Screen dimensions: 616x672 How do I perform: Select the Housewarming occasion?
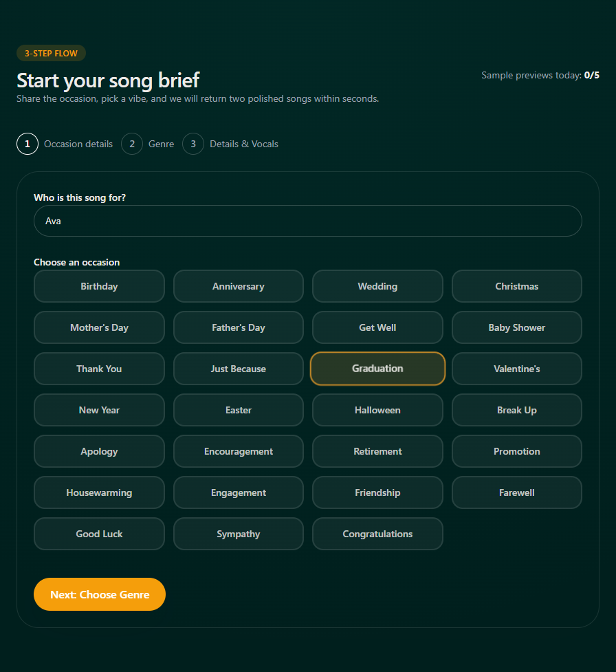(x=99, y=492)
